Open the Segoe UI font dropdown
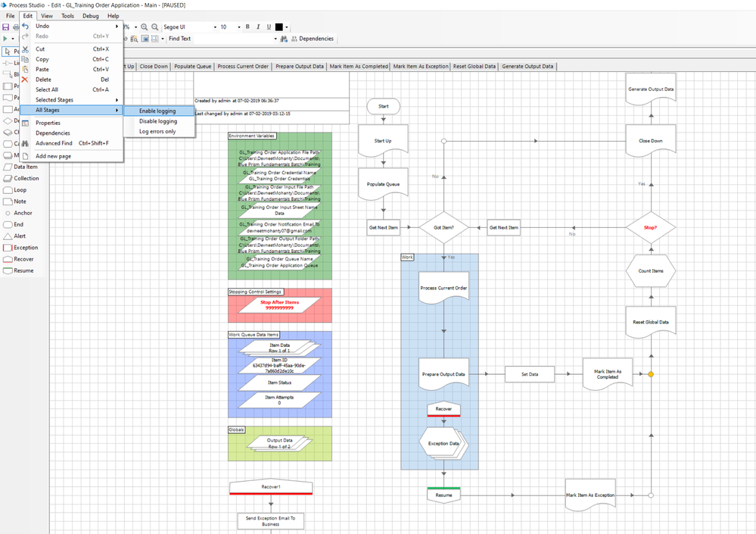The width and height of the screenshot is (756, 534). (x=215, y=27)
